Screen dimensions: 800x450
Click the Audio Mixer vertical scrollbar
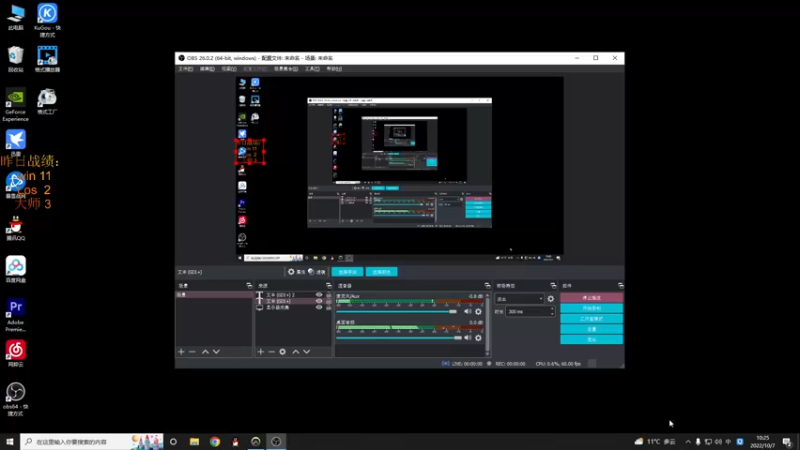coord(487,324)
